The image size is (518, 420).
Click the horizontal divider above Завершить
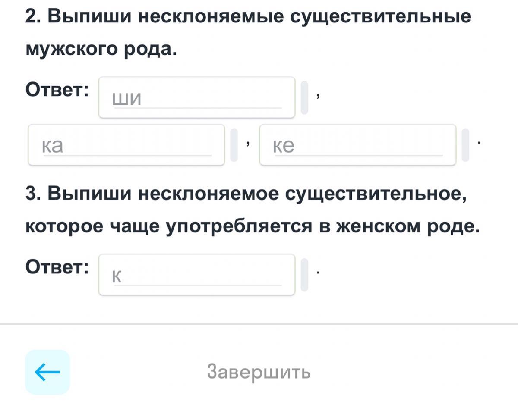pos(259,323)
